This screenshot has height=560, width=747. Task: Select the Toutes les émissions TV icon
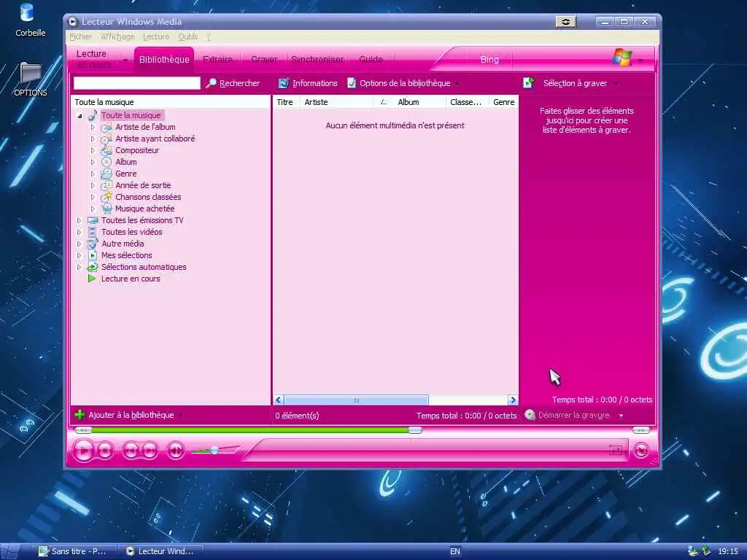click(x=93, y=220)
